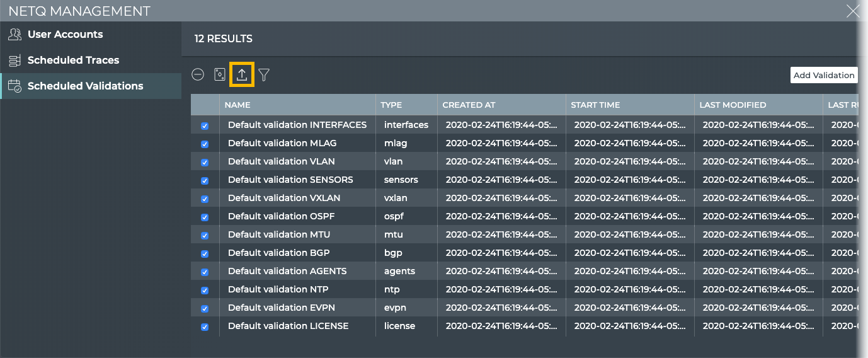Viewport: 868px width, 358px height.
Task: Click the CREATED AT column header
Action: pyautogui.click(x=469, y=105)
